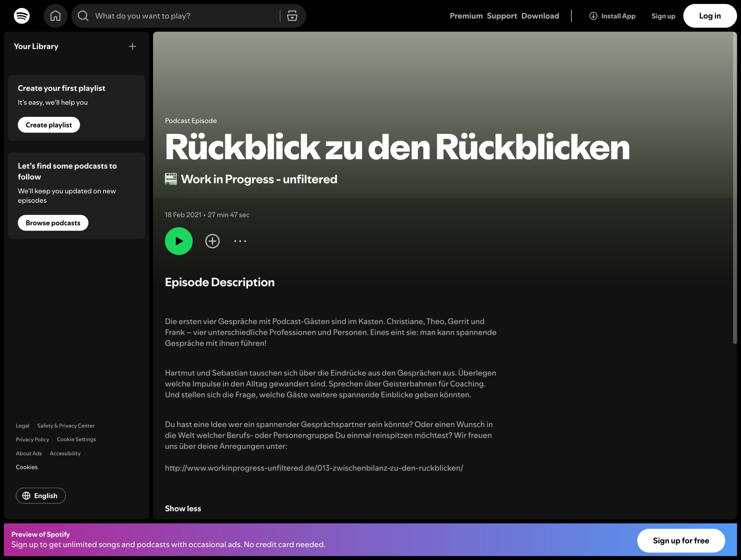
Task: Click Install App
Action: click(x=612, y=16)
